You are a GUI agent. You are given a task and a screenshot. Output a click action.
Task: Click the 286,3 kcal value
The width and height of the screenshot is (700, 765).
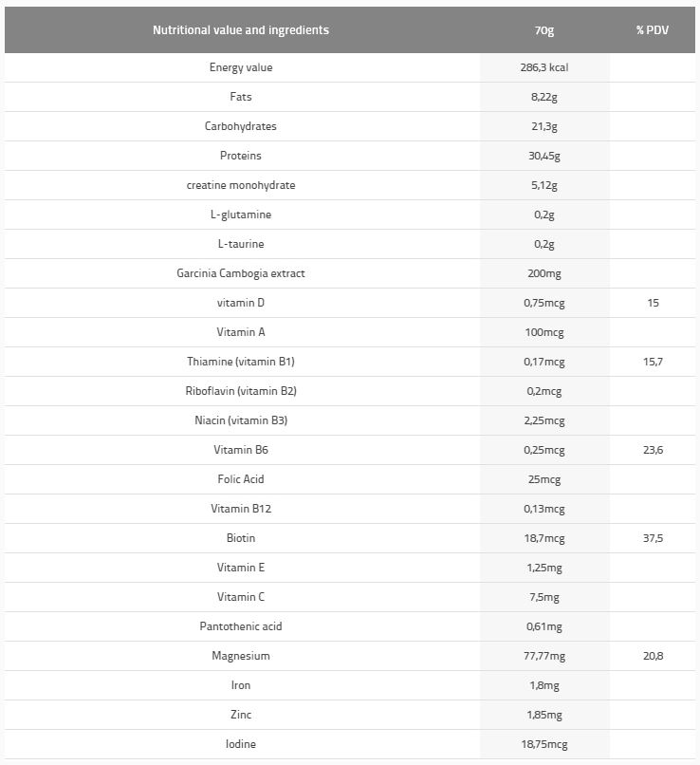point(544,67)
